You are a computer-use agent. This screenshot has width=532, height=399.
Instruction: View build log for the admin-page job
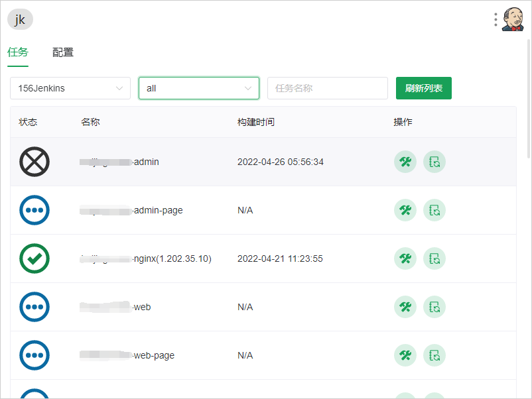434,210
